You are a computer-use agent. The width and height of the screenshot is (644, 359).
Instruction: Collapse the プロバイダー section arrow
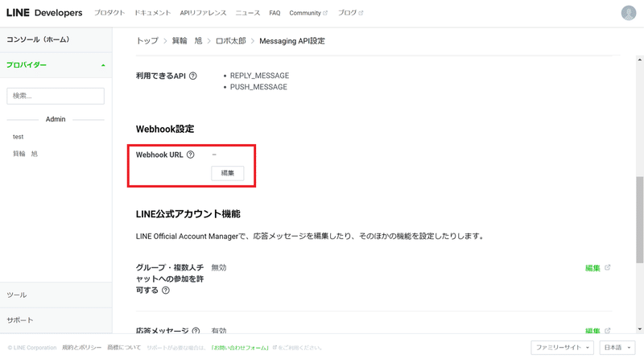click(103, 65)
